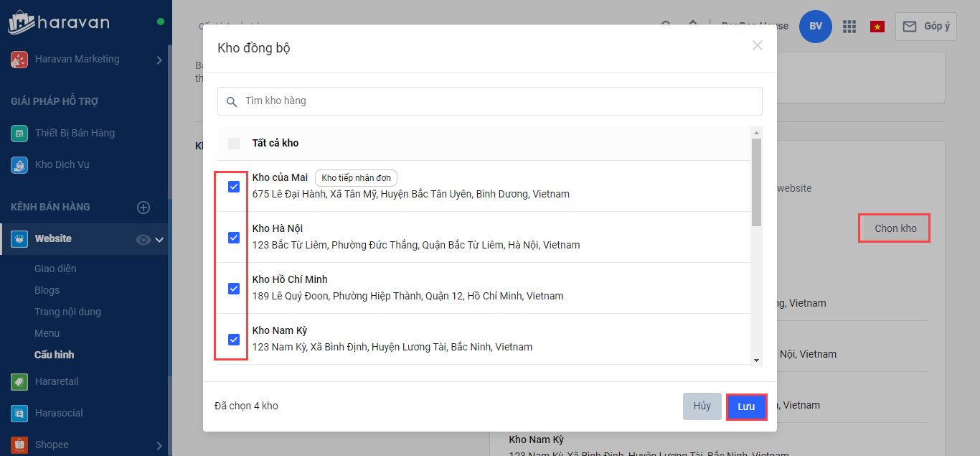Click the Tìm kho hàng search field
This screenshot has width=980, height=456.
pos(490,101)
